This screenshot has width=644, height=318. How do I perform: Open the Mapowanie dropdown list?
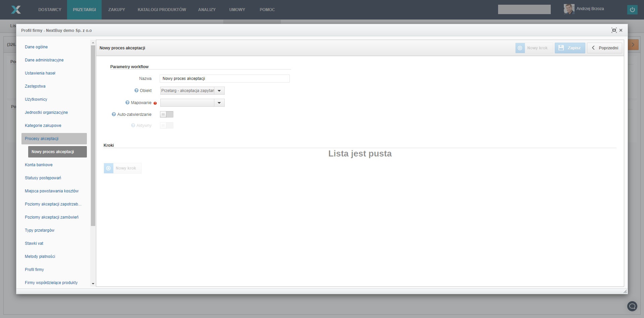point(219,103)
